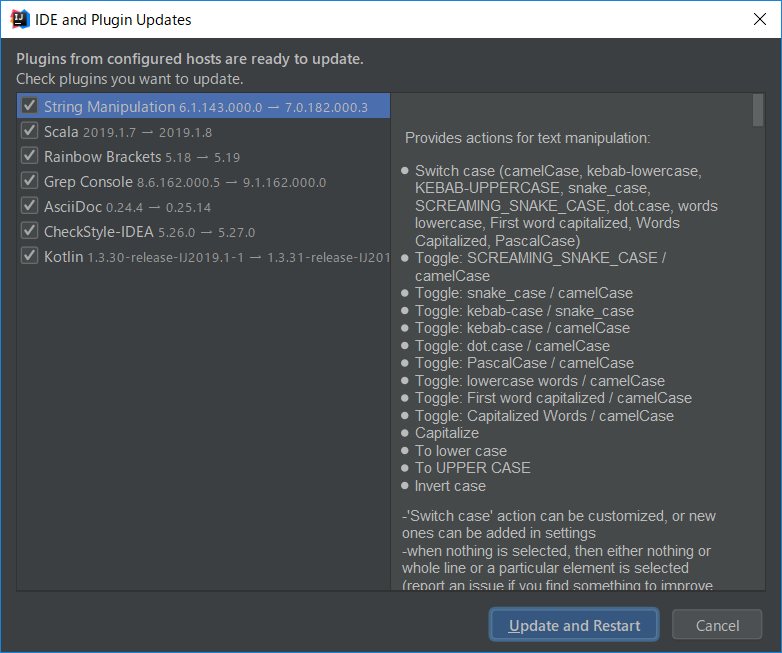Click 'Provides actions for text manipulation:' text

[x=527, y=138]
